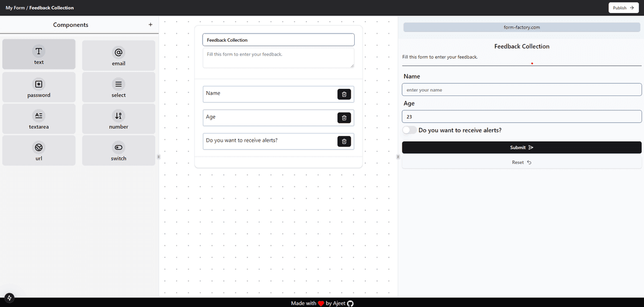This screenshot has width=644, height=307.
Task: Remove the Age field
Action: pos(344,118)
